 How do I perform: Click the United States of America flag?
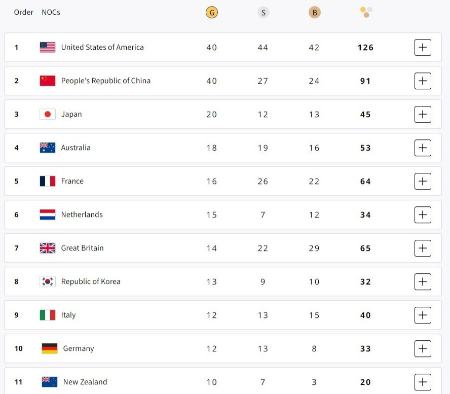pos(47,47)
